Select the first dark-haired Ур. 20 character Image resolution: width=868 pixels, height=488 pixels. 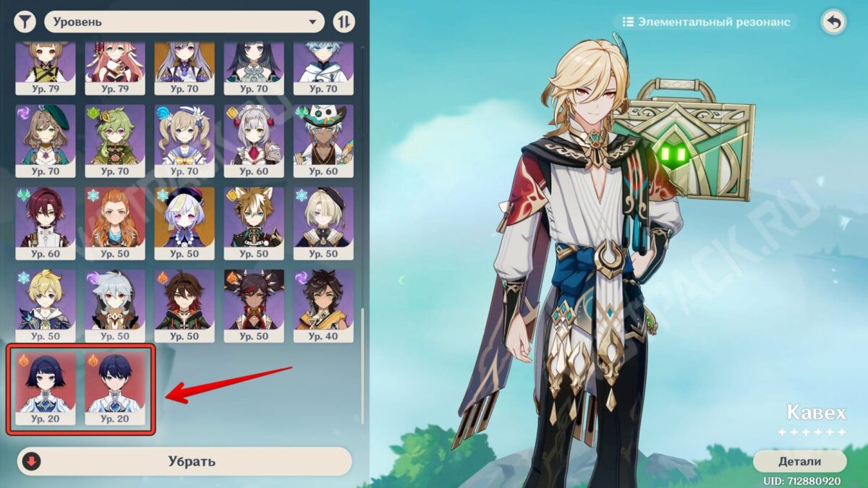click(x=46, y=388)
